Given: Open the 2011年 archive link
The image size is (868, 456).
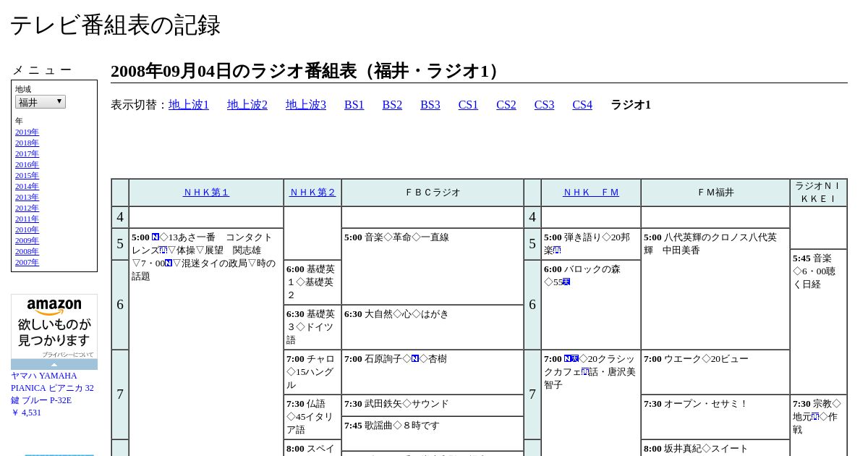Looking at the screenshot, I should tap(27, 219).
